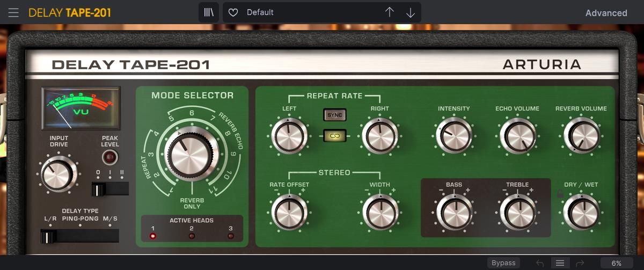Favorite the preset with heart icon
Screen dimensions: 644x270
233,12
